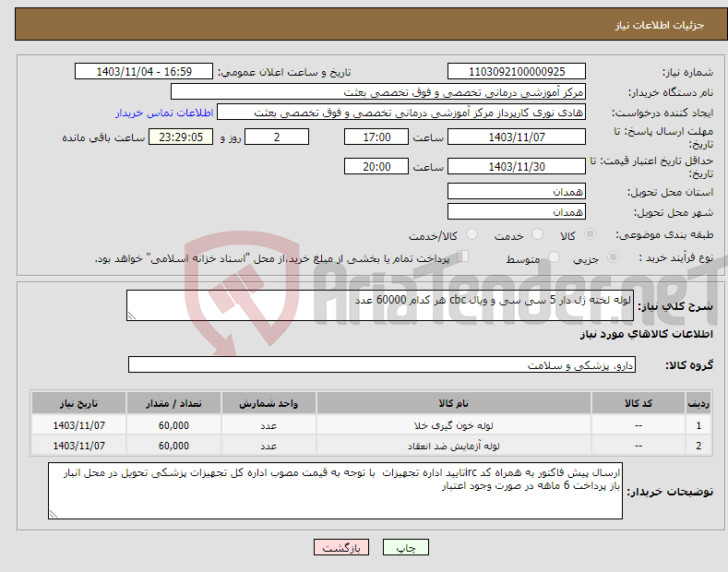Select the جزیی purchase type radio
The image size is (728, 572).
[613, 256]
